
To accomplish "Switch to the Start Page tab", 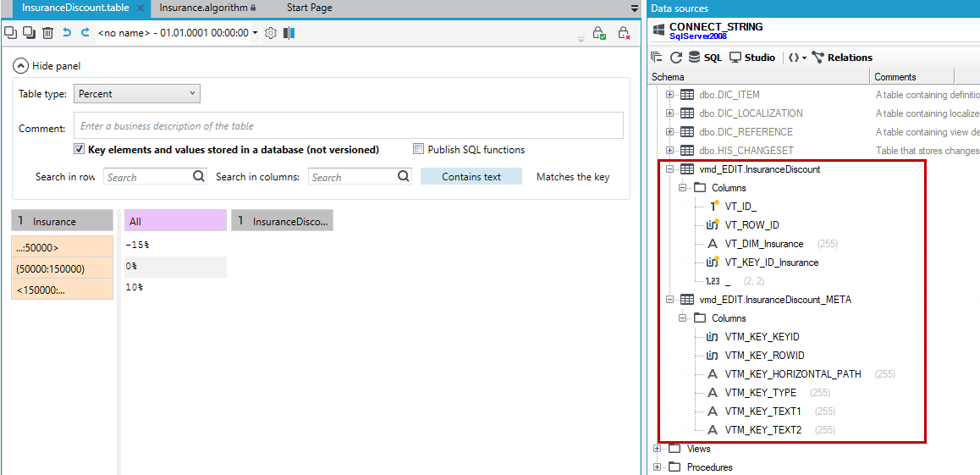I will [x=310, y=8].
